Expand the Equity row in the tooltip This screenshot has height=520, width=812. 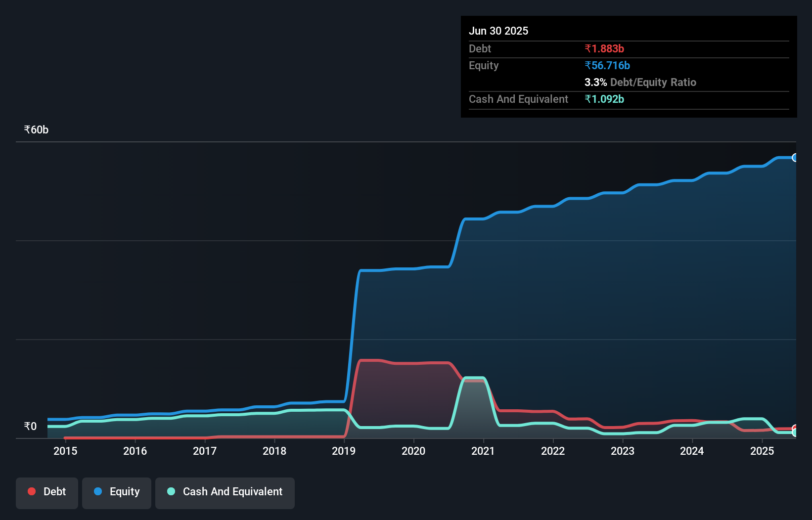[483, 65]
